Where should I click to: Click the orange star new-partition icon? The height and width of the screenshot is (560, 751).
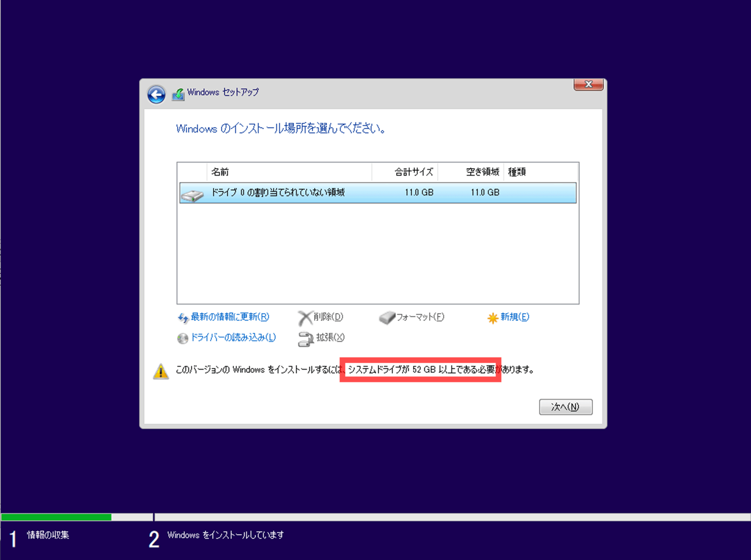(492, 318)
